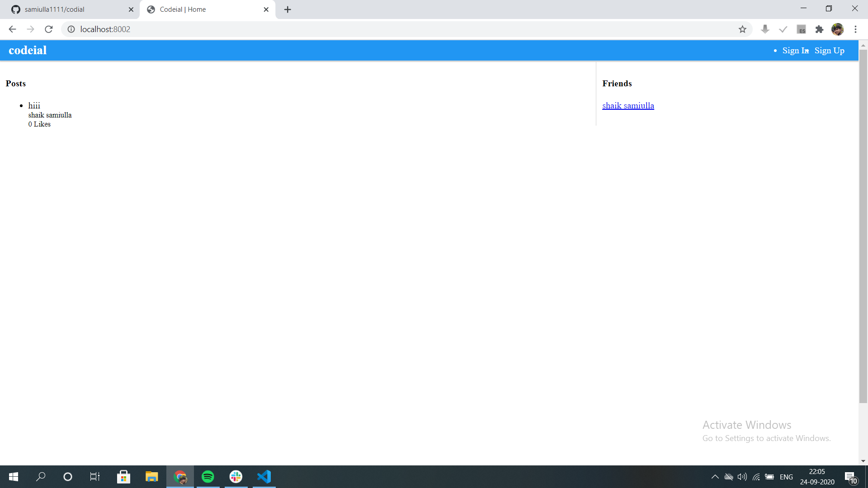Close the Codeial Home tab
The height and width of the screenshot is (488, 868).
point(266,9)
